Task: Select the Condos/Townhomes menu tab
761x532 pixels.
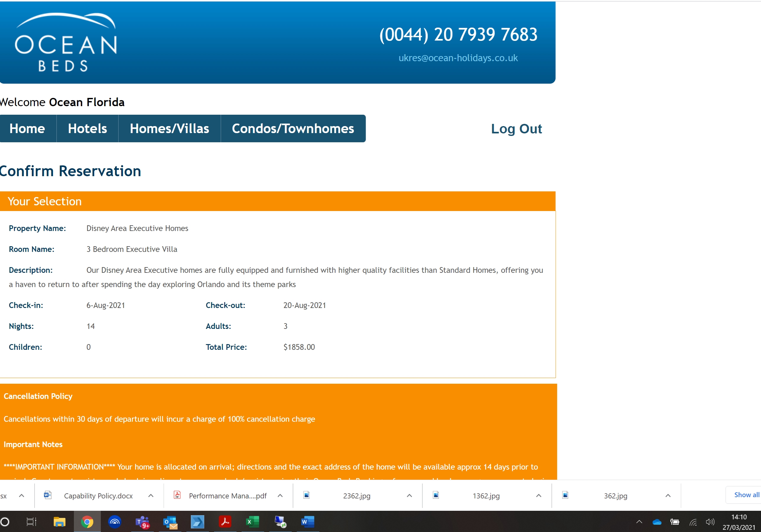Action: point(293,129)
